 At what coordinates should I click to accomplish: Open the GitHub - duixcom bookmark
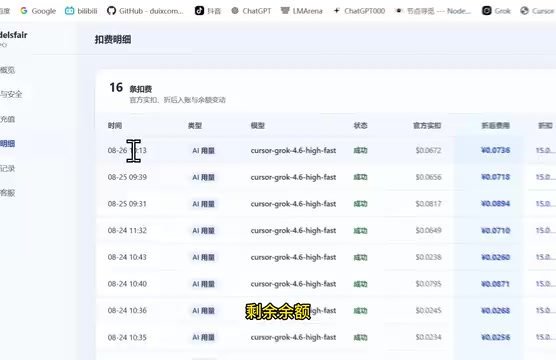click(145, 11)
